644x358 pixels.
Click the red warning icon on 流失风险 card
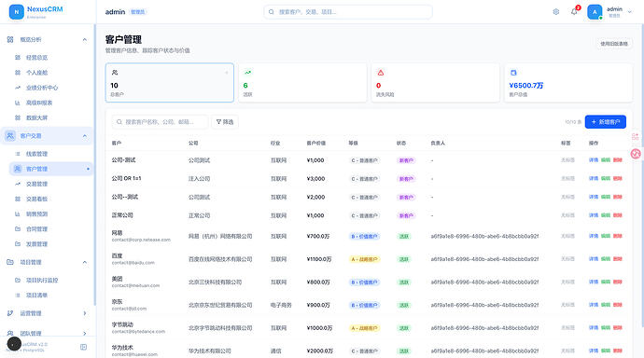coord(381,73)
